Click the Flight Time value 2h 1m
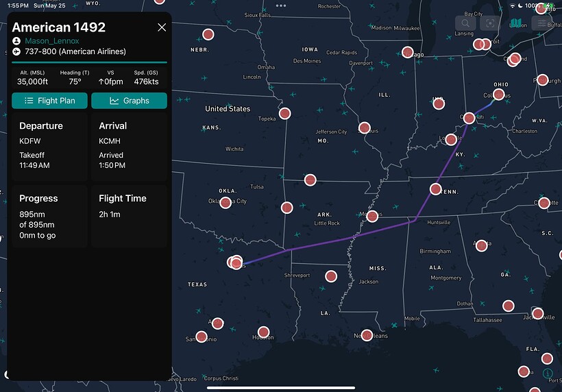Viewport: 562px width, 392px height. [x=110, y=215]
